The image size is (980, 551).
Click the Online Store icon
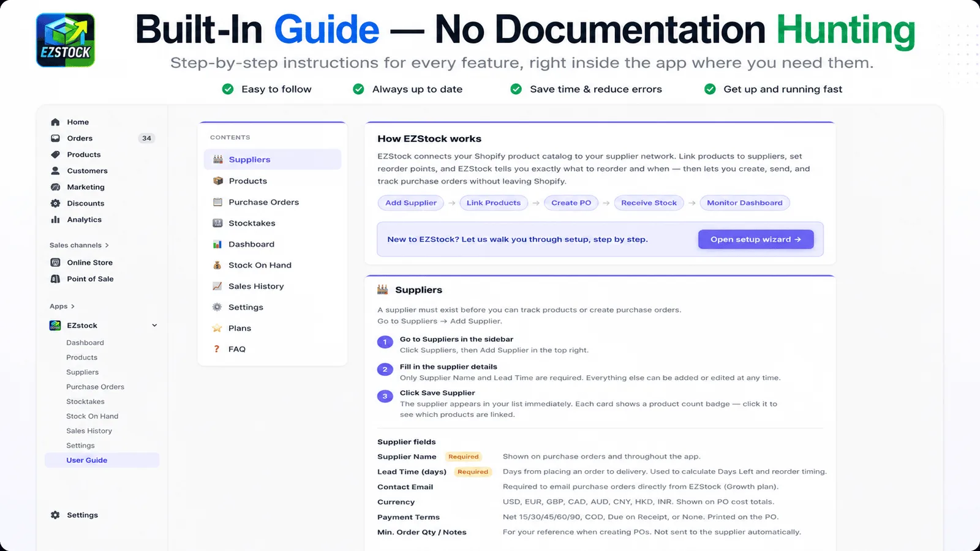tap(55, 262)
